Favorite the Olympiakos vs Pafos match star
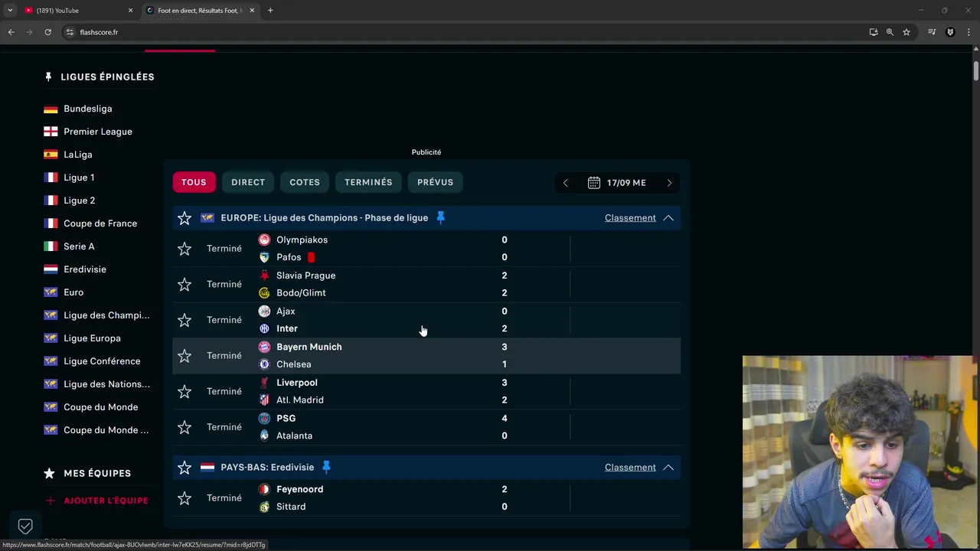 185,249
